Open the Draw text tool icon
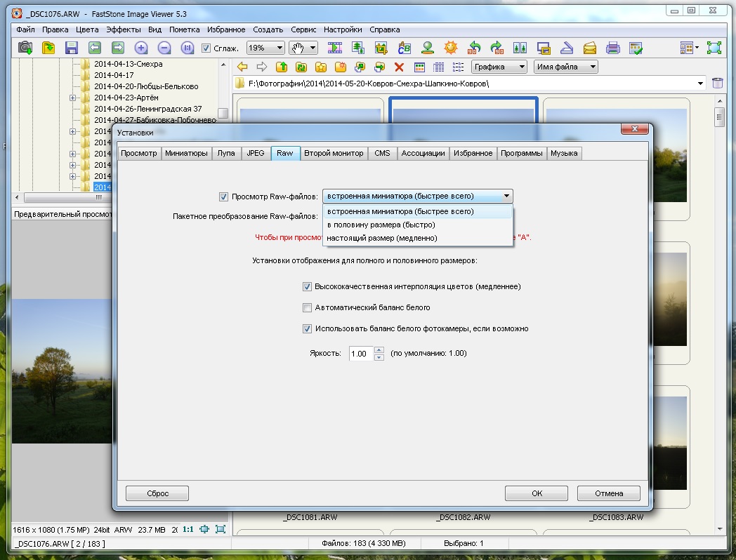This screenshot has height=560, width=736. 404,48
